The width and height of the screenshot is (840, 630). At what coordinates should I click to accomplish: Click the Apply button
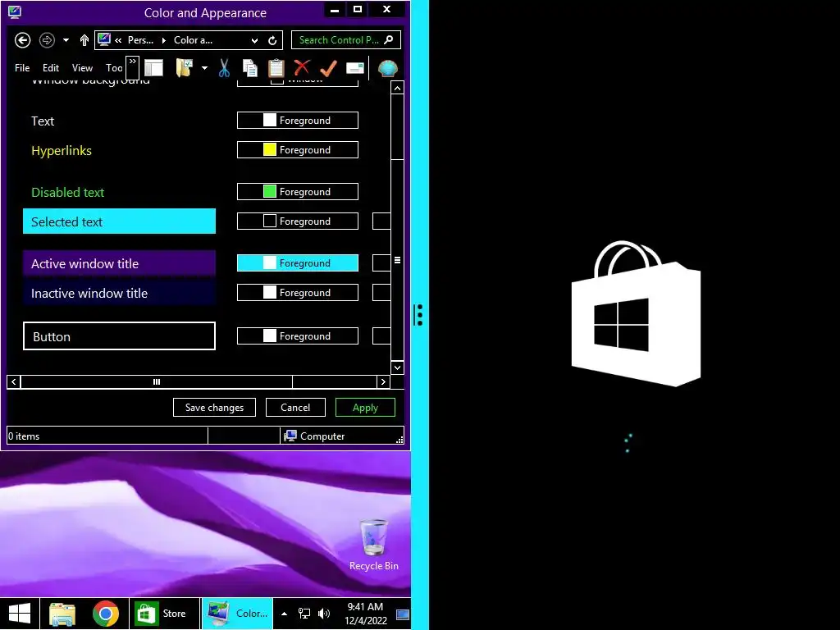click(365, 407)
